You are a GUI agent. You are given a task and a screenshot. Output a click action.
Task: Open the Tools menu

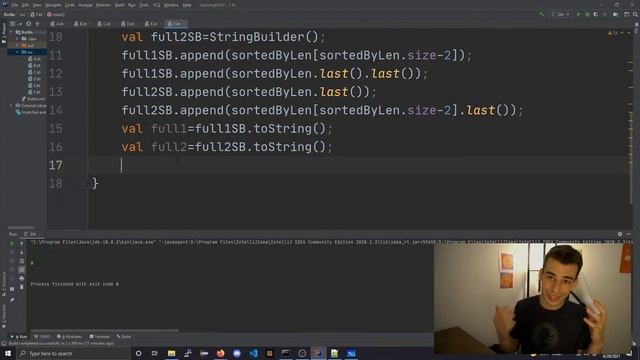coord(144,5)
